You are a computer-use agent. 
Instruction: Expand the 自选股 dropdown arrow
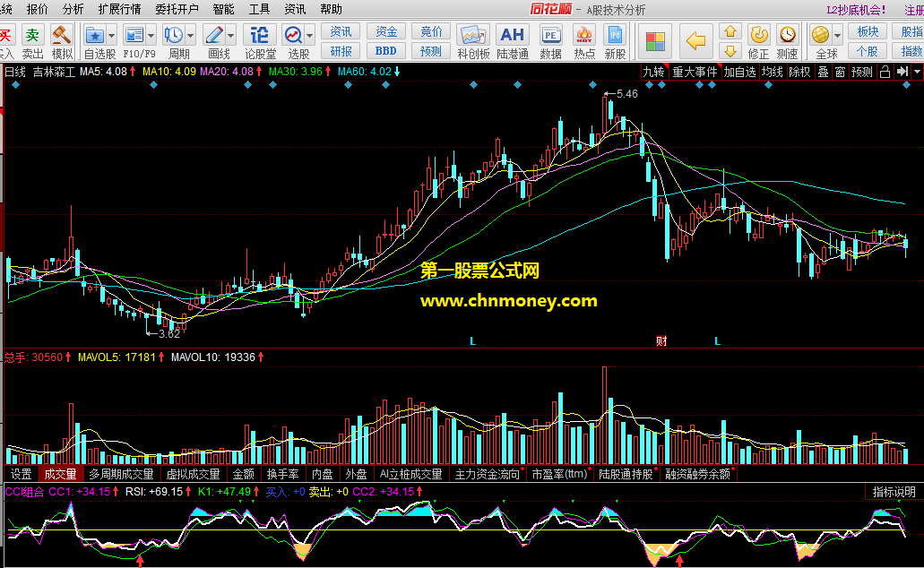pos(111,36)
